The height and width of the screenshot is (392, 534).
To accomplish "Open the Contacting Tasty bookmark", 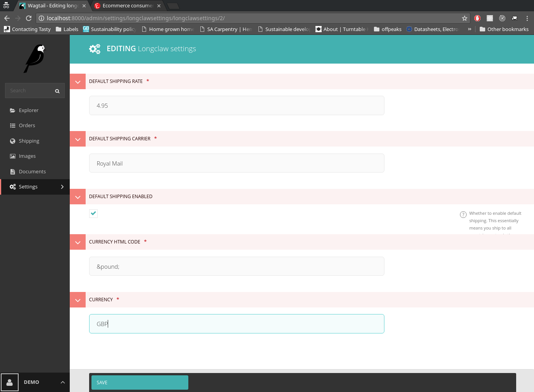I will tap(27, 29).
